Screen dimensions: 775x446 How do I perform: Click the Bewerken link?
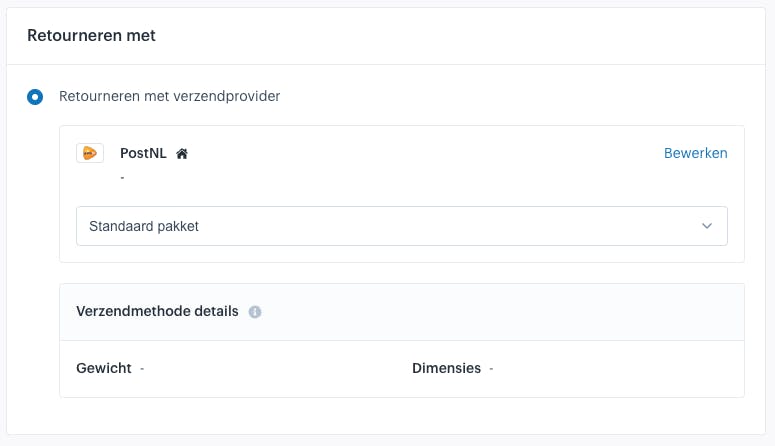(695, 153)
